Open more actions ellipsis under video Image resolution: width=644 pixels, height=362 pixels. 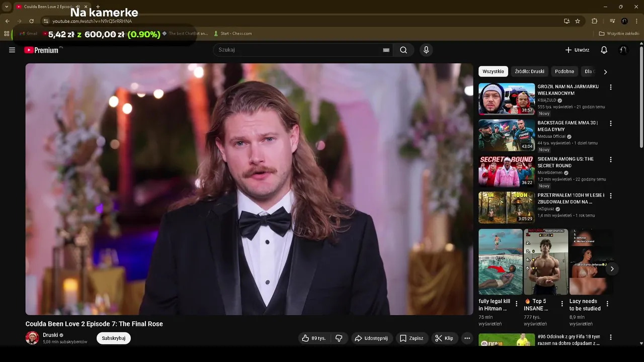coord(467,338)
